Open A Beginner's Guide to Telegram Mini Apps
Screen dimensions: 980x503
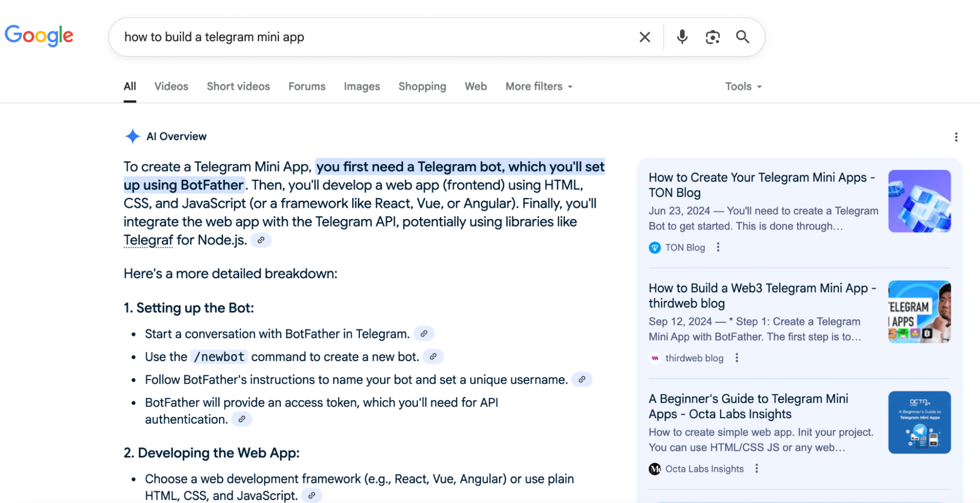coord(748,406)
